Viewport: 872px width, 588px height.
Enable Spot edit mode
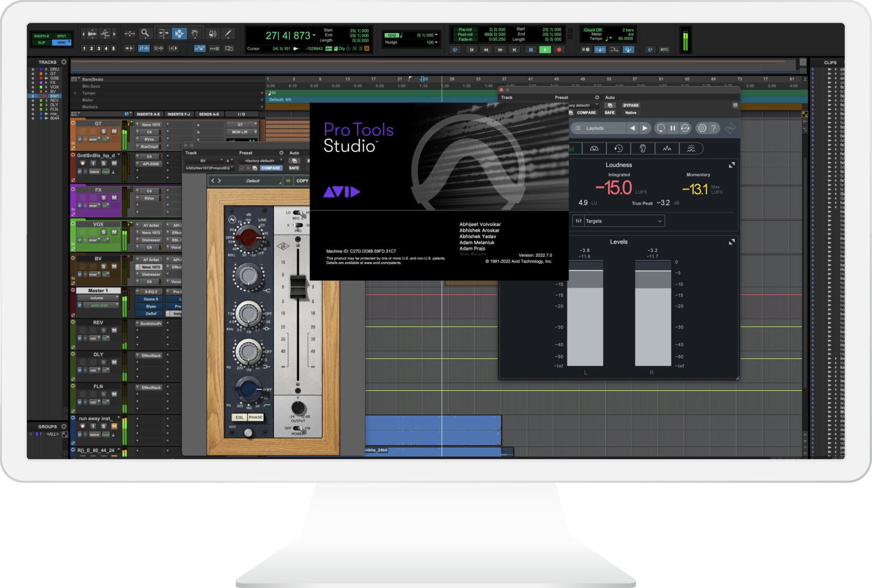click(x=62, y=36)
